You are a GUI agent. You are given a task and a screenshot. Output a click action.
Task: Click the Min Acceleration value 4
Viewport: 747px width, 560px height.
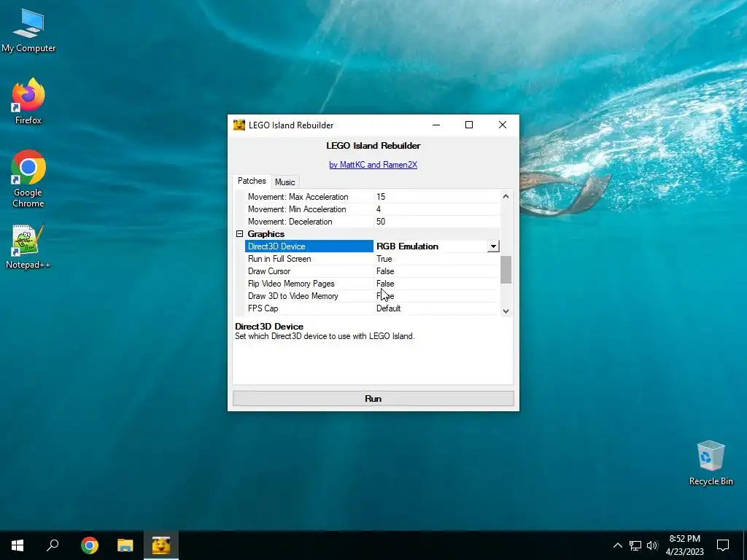[379, 209]
